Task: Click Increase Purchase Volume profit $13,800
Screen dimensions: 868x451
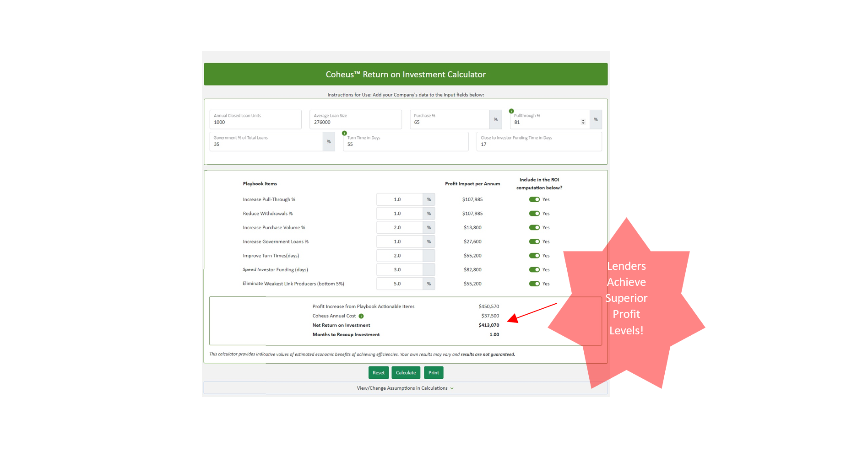Action: tap(472, 227)
